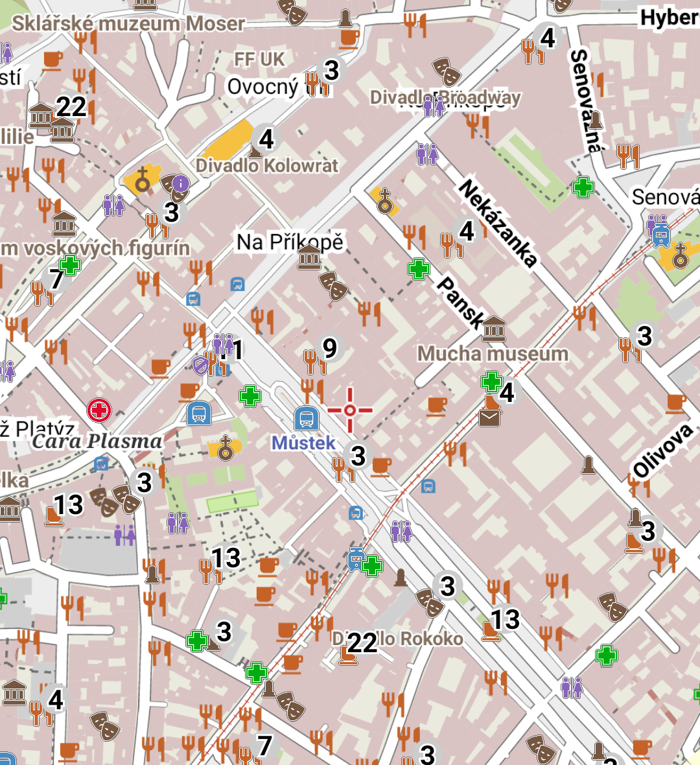
Task: Click pharmacy cross beside Senovážná street
Action: (583, 188)
